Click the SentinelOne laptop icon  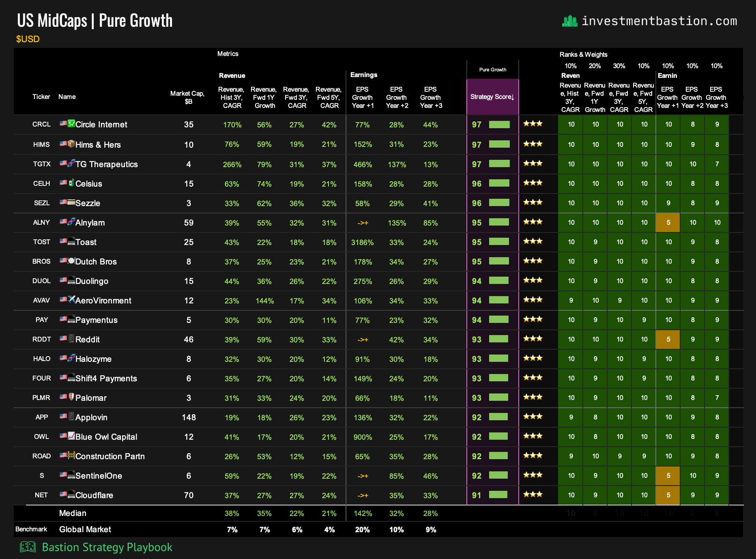point(71,475)
